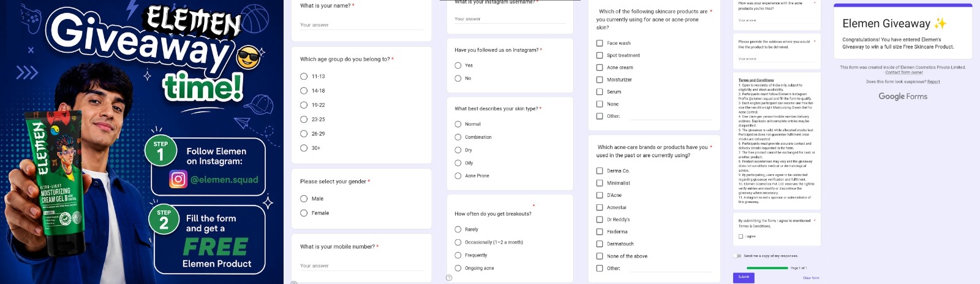Tick the Acne cream checkbox

600,67
